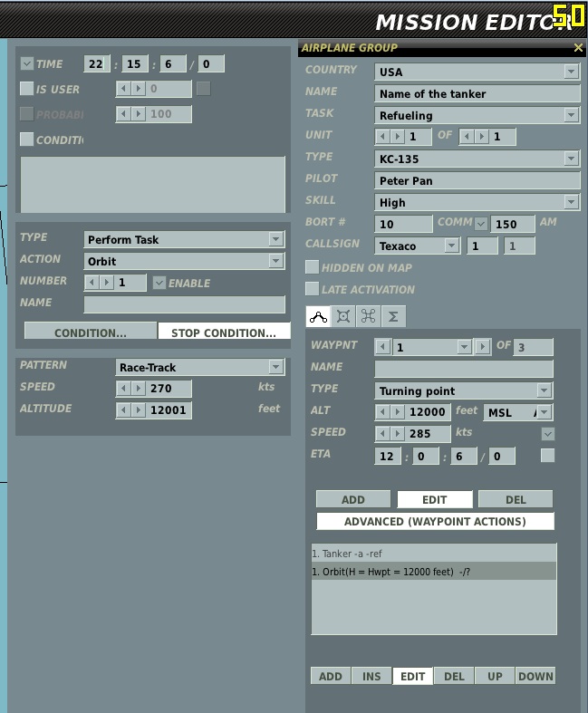Click the actions list DOWN button
This screenshot has height=713, width=588.
(535, 676)
